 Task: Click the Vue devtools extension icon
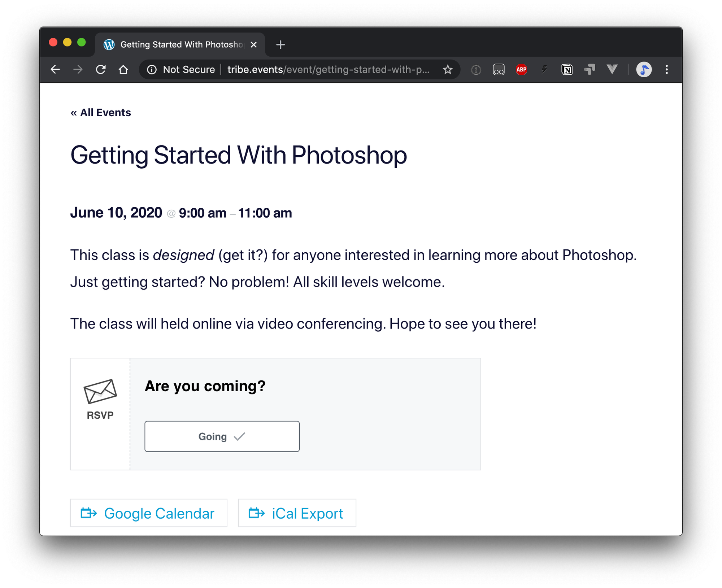coord(612,69)
